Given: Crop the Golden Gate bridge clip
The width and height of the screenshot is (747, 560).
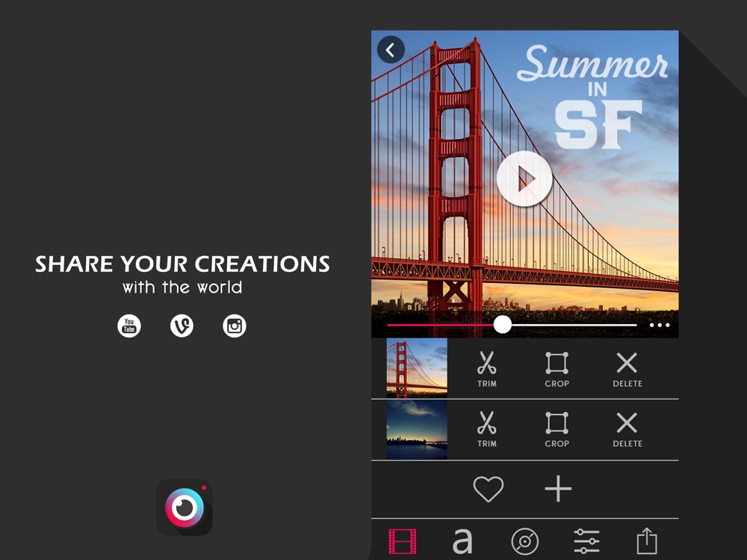Looking at the screenshot, I should (x=557, y=369).
